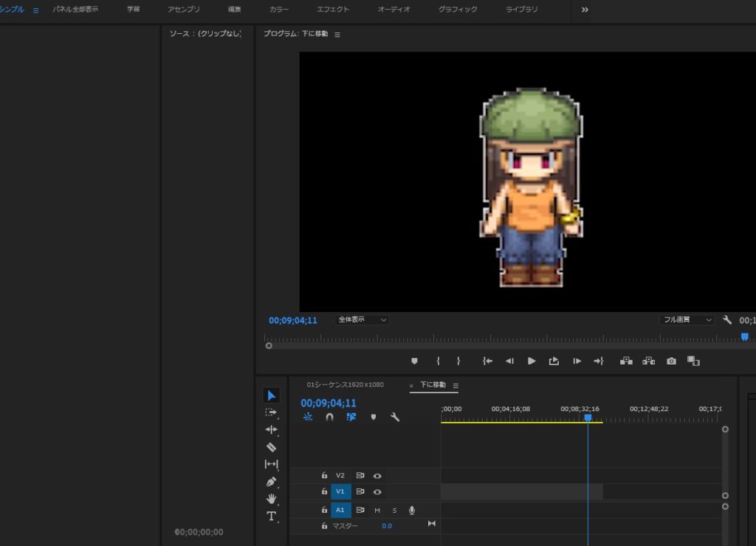This screenshot has width=756, height=546.
Task: Open the 全体表示 zoom level dropdown
Action: click(362, 320)
